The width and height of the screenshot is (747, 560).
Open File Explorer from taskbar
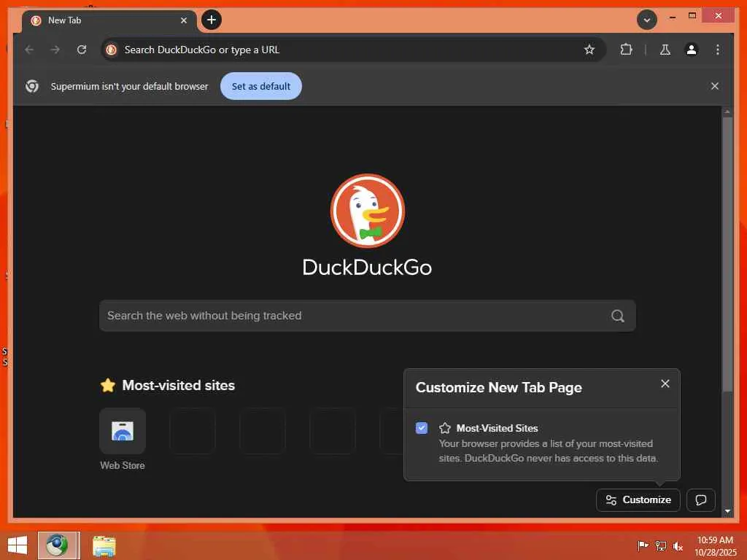point(104,546)
